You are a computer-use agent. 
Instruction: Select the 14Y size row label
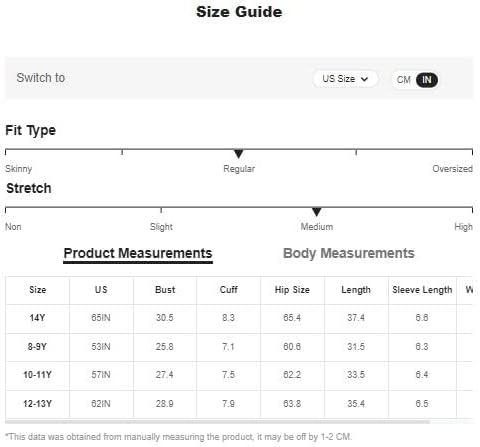point(37,318)
